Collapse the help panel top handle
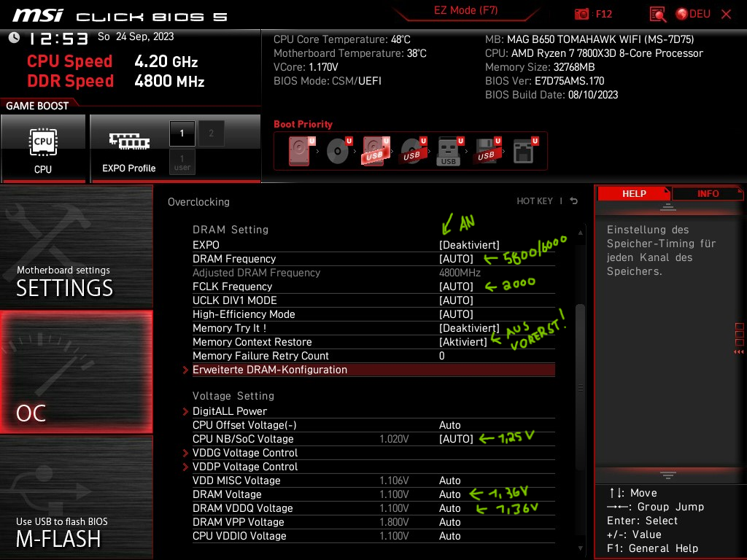Image resolution: width=747 pixels, height=560 pixels. click(668, 206)
